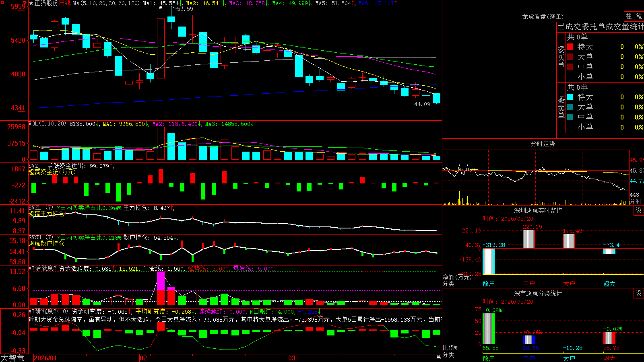
Task: Click the white sun marker above 59.59 candle
Action: coord(161,8)
